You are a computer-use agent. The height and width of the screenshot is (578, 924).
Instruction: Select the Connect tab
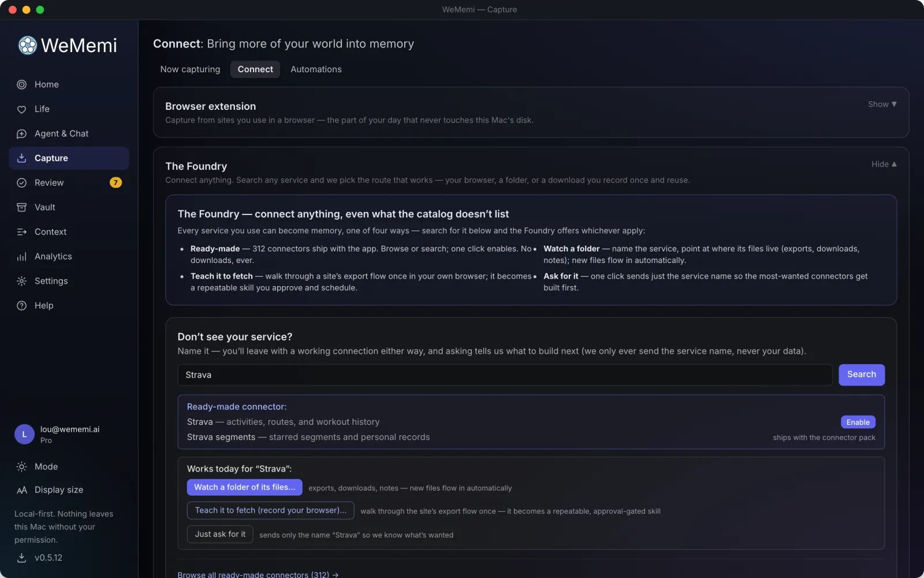tap(255, 69)
